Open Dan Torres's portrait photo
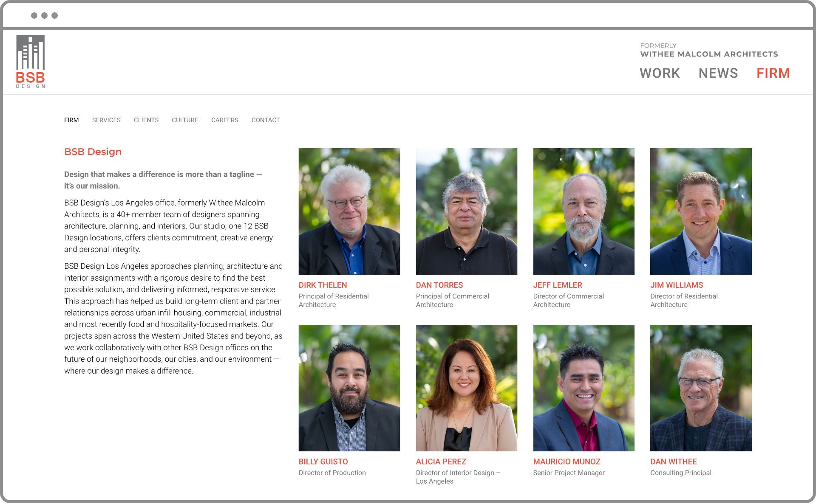Image resolution: width=816 pixels, height=504 pixels. tap(467, 211)
